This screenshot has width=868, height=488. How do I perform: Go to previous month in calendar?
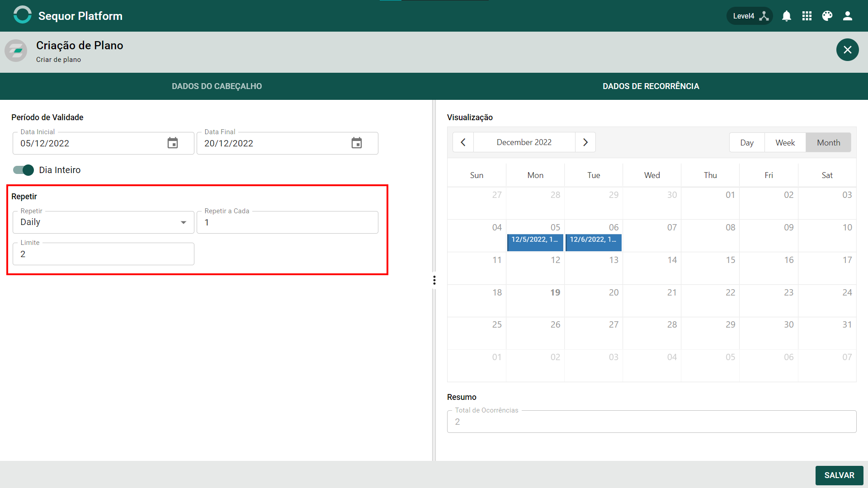pos(463,142)
